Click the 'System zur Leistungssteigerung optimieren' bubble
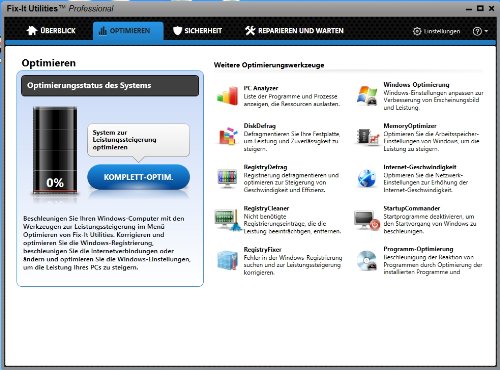Screen dimensions: 500x370 coord(138,140)
